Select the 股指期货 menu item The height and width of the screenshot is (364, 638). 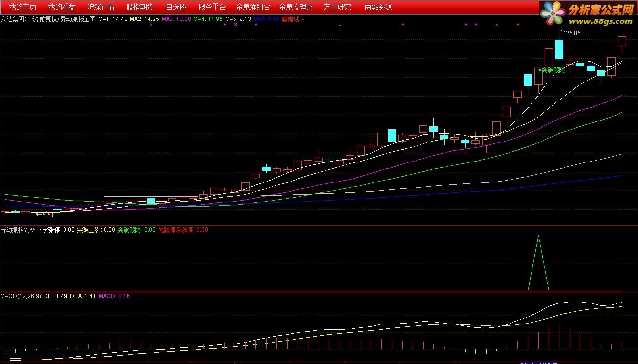[x=140, y=7]
